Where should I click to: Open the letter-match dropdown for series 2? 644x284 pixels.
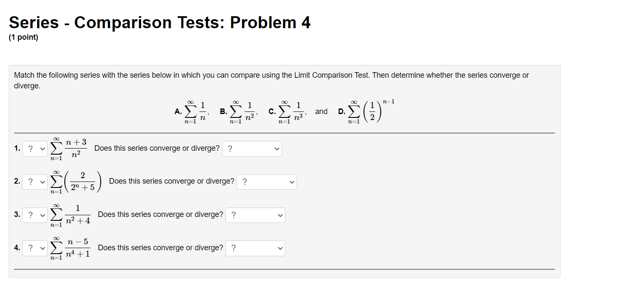click(x=35, y=182)
